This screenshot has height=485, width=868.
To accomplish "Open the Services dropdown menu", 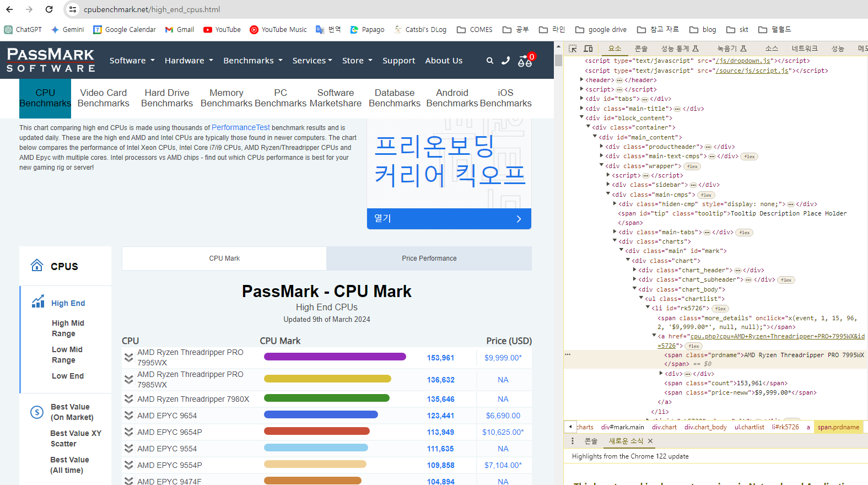I will pyautogui.click(x=312, y=61).
